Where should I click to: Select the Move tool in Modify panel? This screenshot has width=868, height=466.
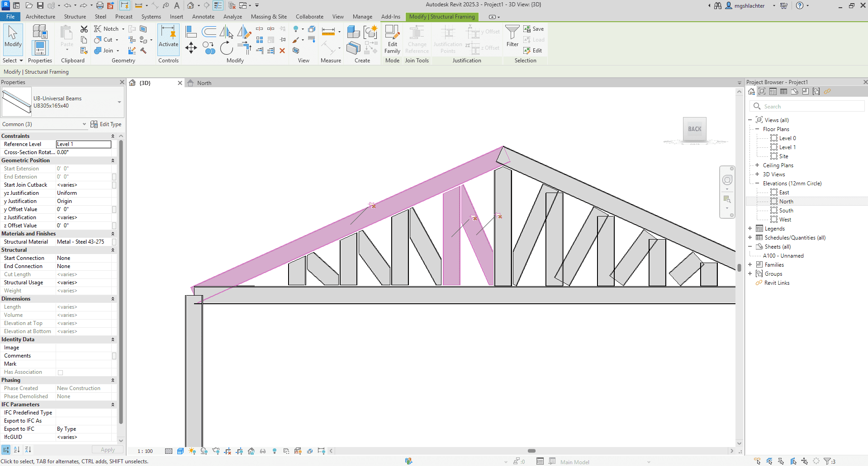pos(191,48)
